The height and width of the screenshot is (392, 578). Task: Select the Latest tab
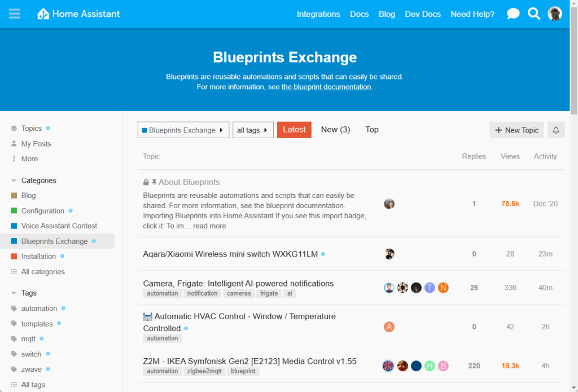[x=294, y=130]
